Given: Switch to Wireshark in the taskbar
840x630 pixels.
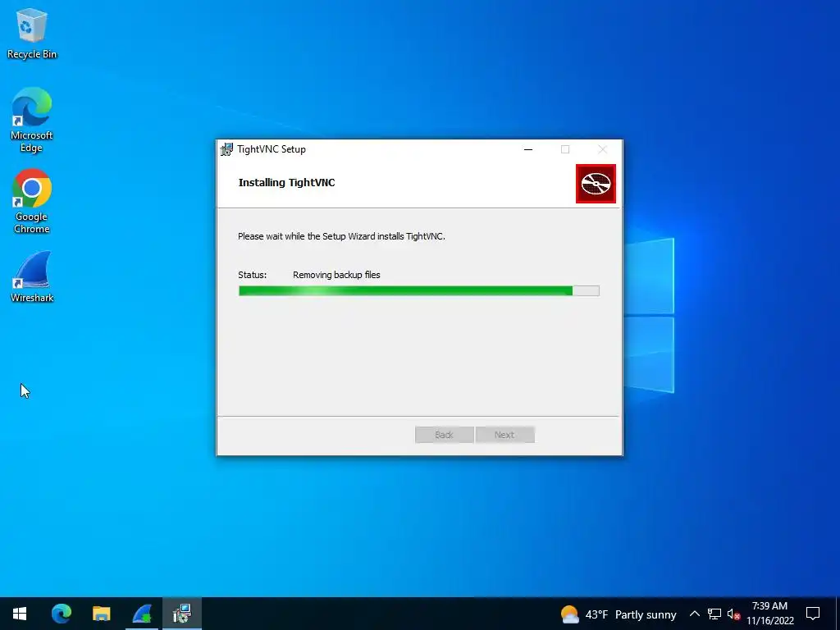Looking at the screenshot, I should pos(142,614).
